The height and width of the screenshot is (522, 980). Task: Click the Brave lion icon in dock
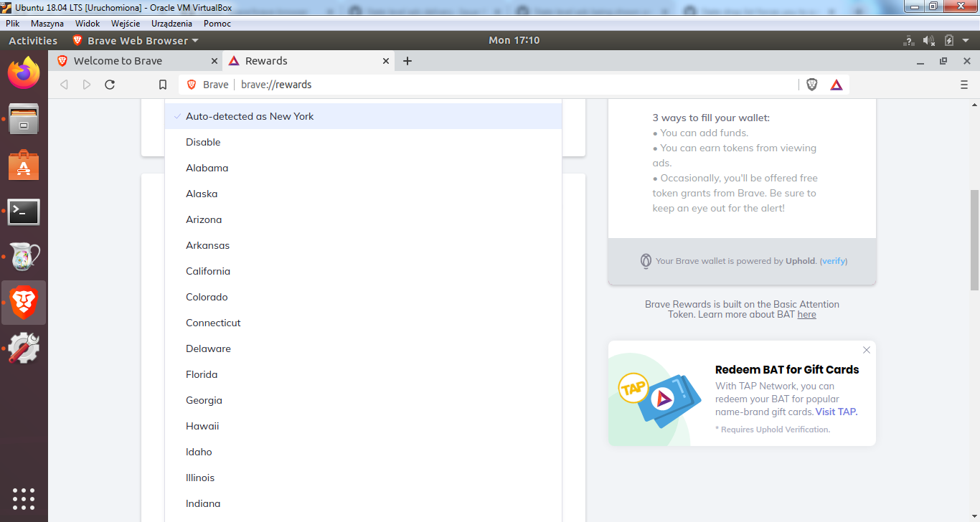pos(24,303)
